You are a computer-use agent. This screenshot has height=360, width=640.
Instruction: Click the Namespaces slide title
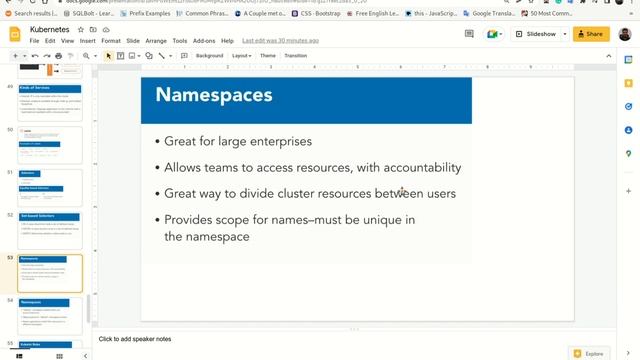[214, 95]
